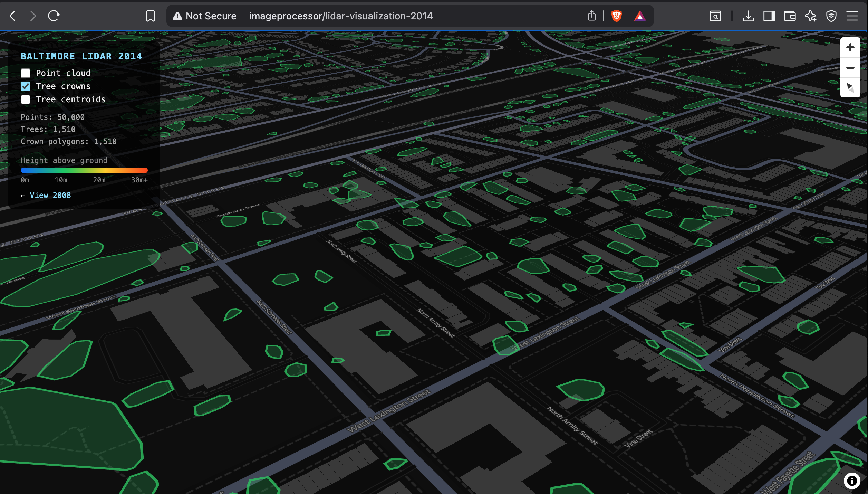Click the height above ground color gradient
The image size is (868, 494).
84,170
